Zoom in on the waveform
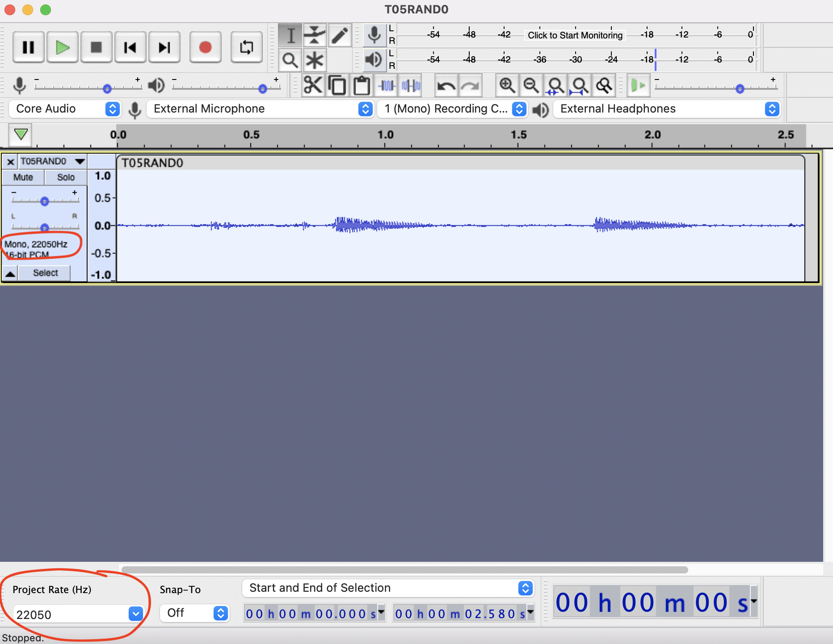 click(x=507, y=85)
